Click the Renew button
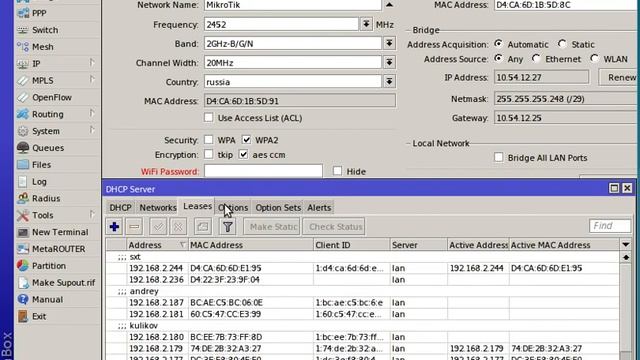Image resolution: width=640 pixels, height=360 pixels. (x=619, y=77)
